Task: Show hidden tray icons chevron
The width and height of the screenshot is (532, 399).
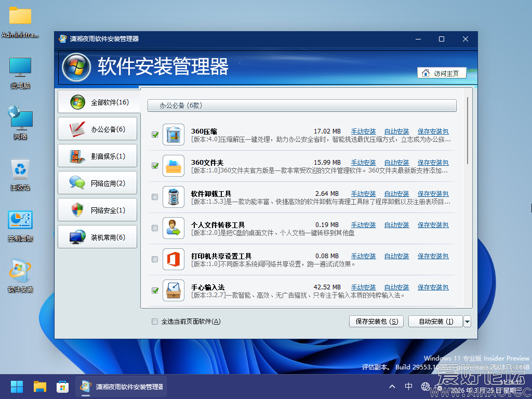Action: [x=392, y=387]
